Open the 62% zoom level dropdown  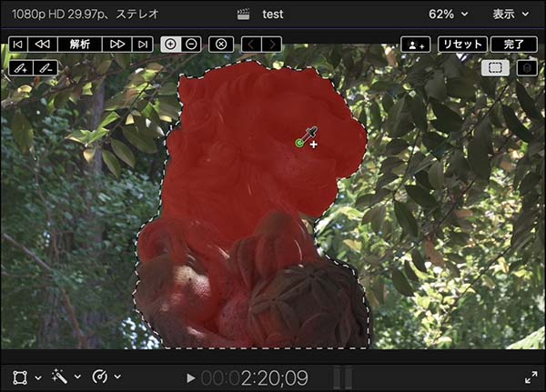449,15
